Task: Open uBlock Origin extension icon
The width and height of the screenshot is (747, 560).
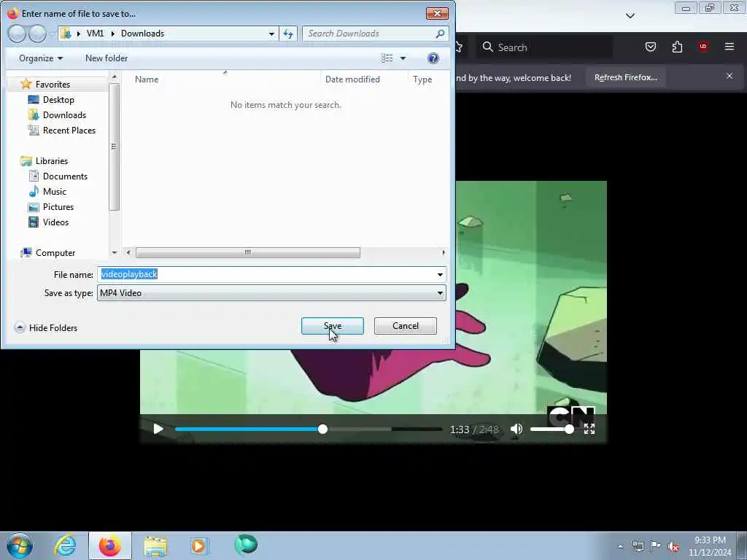Action: [x=703, y=47]
